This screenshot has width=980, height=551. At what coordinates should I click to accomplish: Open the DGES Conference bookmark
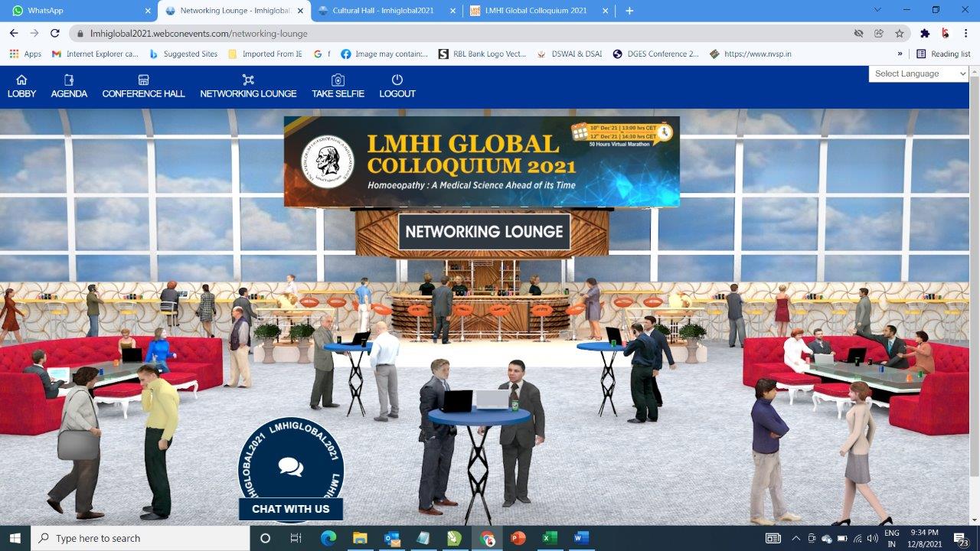(x=655, y=54)
